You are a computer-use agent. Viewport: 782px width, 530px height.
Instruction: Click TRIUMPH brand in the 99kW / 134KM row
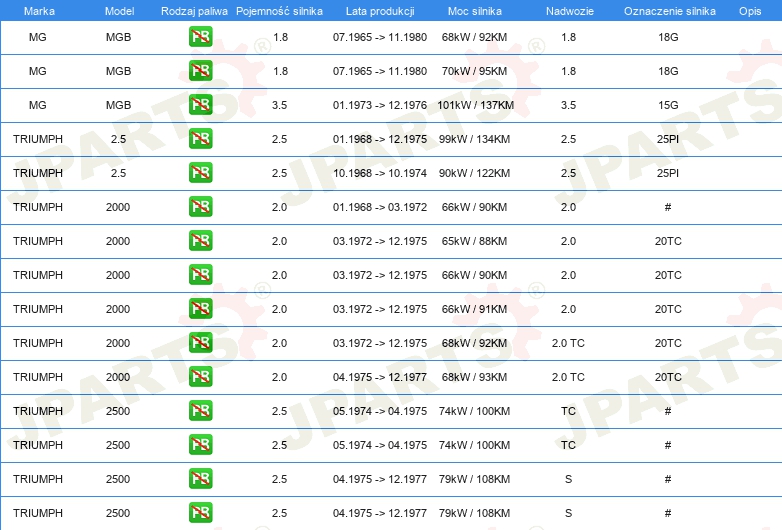click(38, 139)
